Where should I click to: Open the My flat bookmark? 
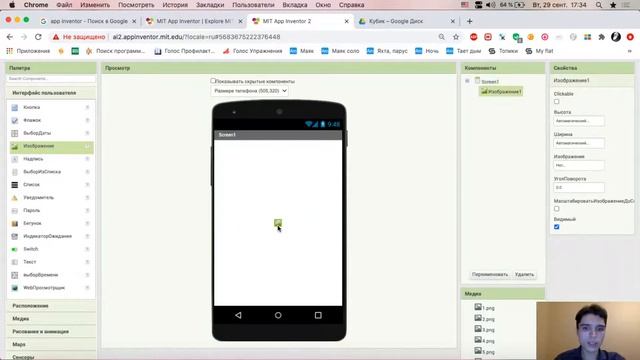click(x=540, y=51)
